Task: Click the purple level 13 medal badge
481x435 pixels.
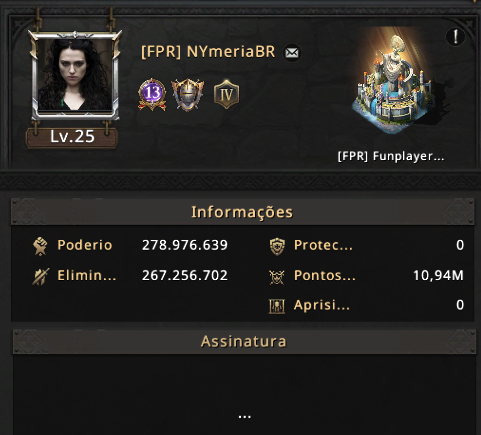Action: click(x=152, y=94)
